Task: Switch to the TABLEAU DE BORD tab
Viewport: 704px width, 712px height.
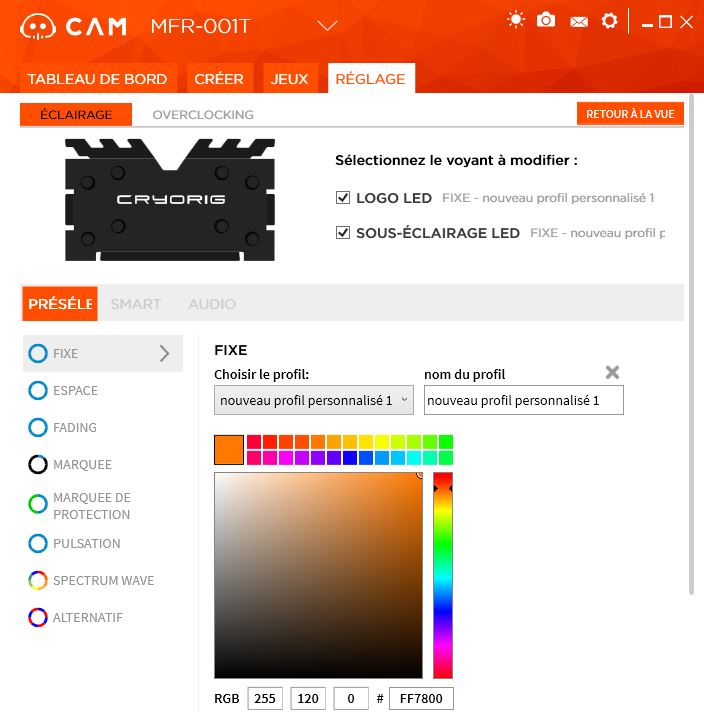Action: pos(98,79)
